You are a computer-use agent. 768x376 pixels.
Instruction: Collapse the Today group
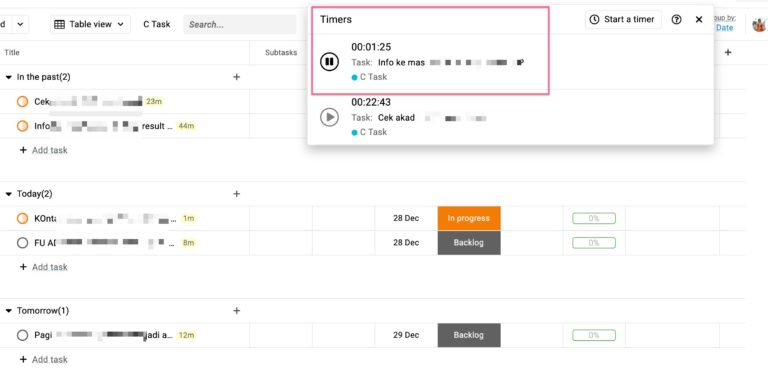pos(8,194)
